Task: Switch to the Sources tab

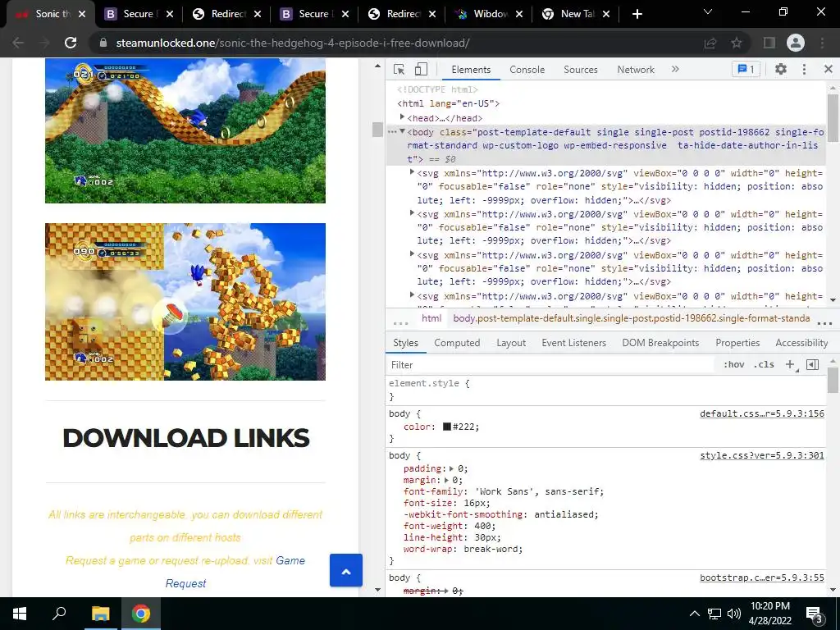Action: [x=580, y=70]
